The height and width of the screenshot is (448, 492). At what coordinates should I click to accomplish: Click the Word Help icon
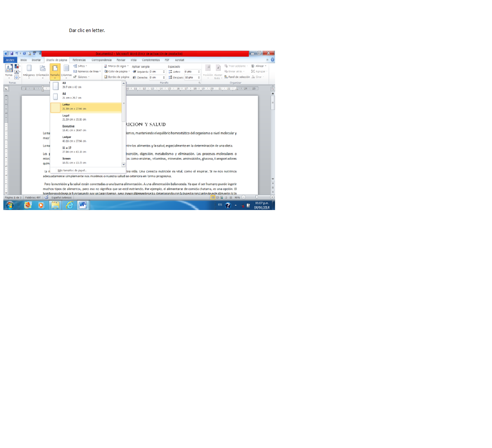pos(272,60)
